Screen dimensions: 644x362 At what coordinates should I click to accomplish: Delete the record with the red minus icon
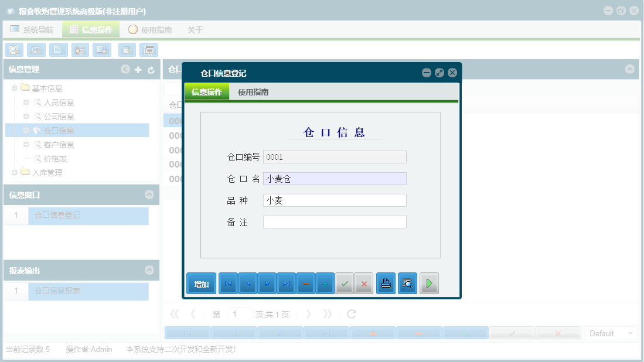point(306,283)
